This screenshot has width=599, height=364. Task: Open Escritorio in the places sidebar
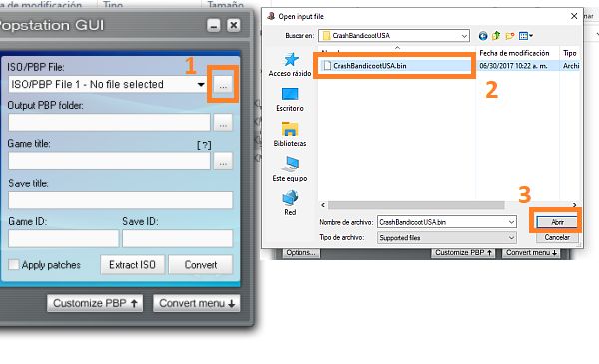(290, 100)
